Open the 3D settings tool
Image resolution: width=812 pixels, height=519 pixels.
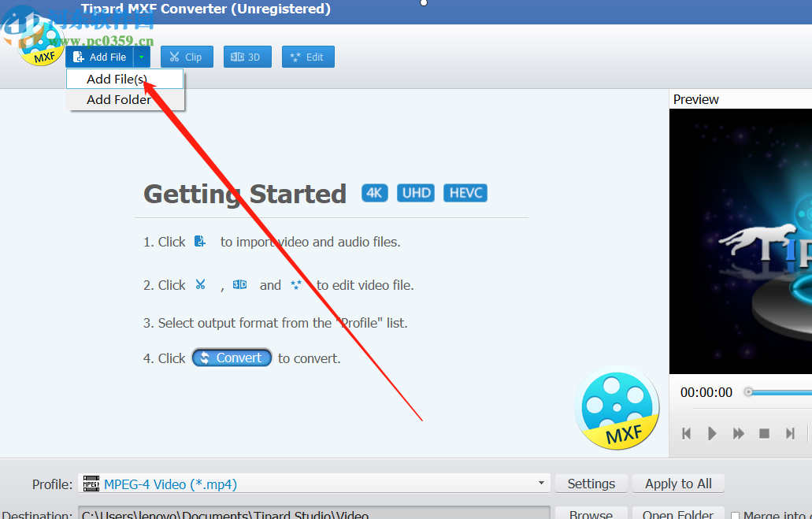click(x=247, y=57)
